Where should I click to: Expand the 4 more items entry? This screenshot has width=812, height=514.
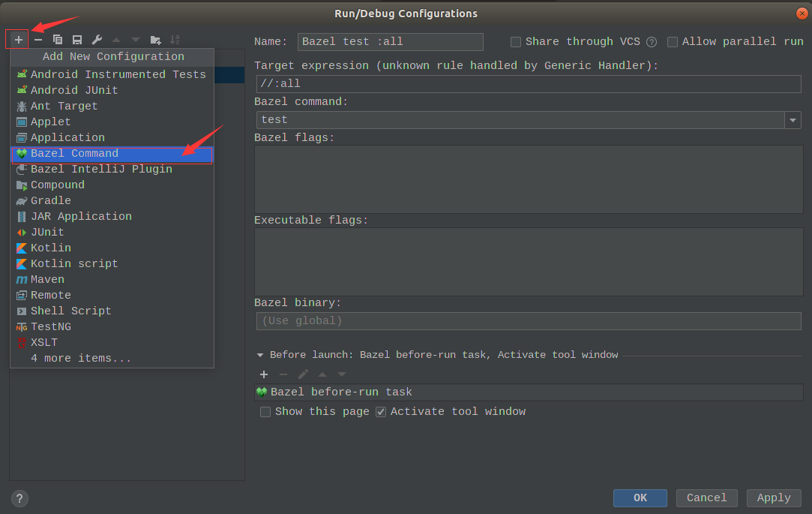click(81, 359)
